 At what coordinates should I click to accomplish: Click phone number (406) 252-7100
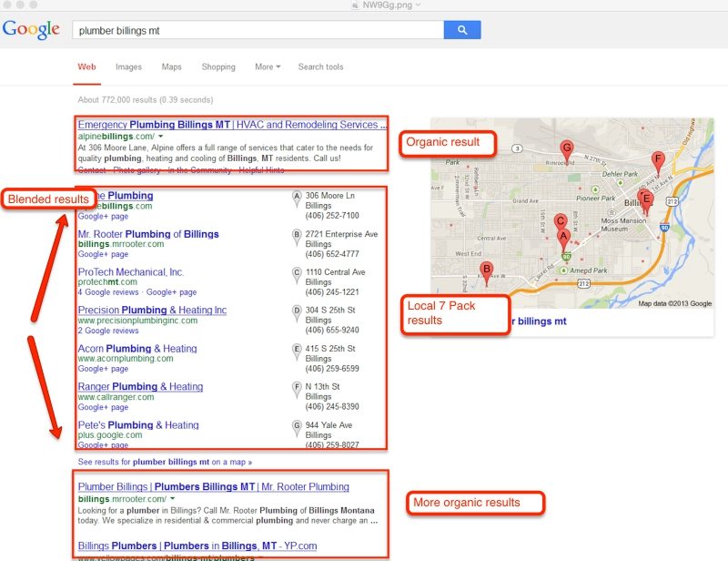point(332,216)
